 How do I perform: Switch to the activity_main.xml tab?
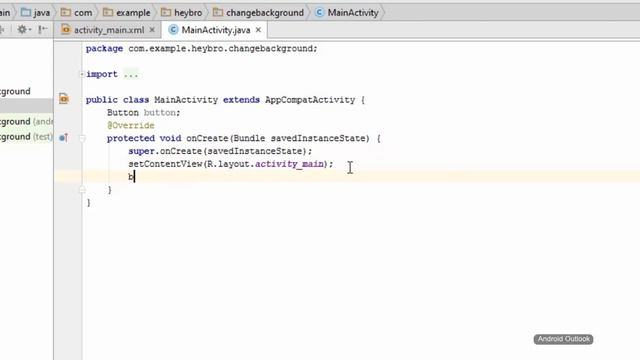click(x=109, y=30)
